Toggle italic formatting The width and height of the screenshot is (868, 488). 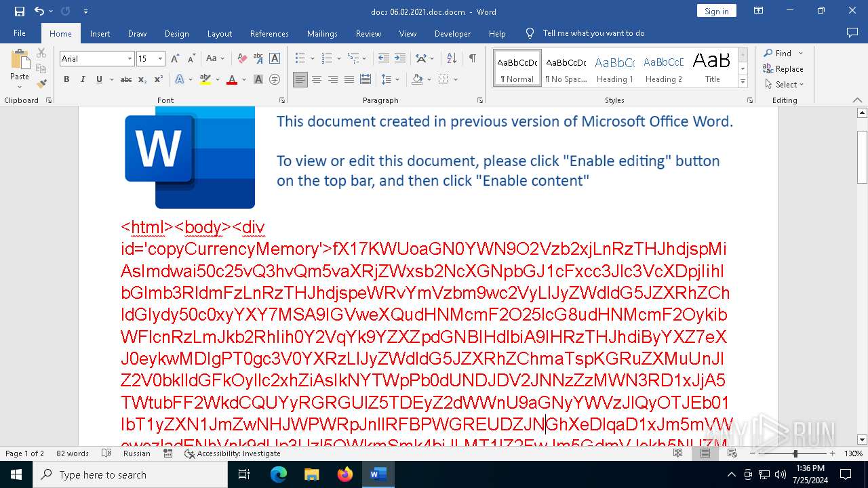click(x=83, y=79)
